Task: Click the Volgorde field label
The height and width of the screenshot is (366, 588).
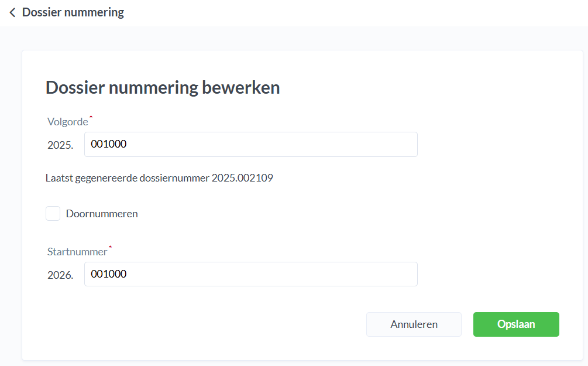Action: tap(67, 122)
